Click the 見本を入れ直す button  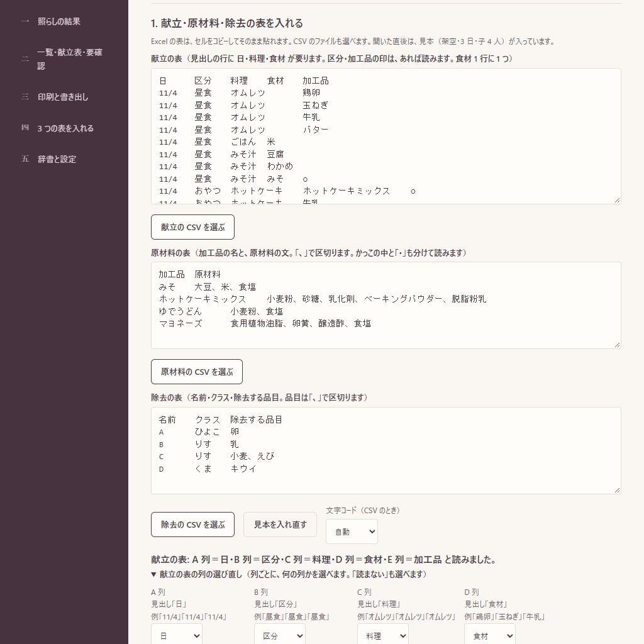[280, 525]
